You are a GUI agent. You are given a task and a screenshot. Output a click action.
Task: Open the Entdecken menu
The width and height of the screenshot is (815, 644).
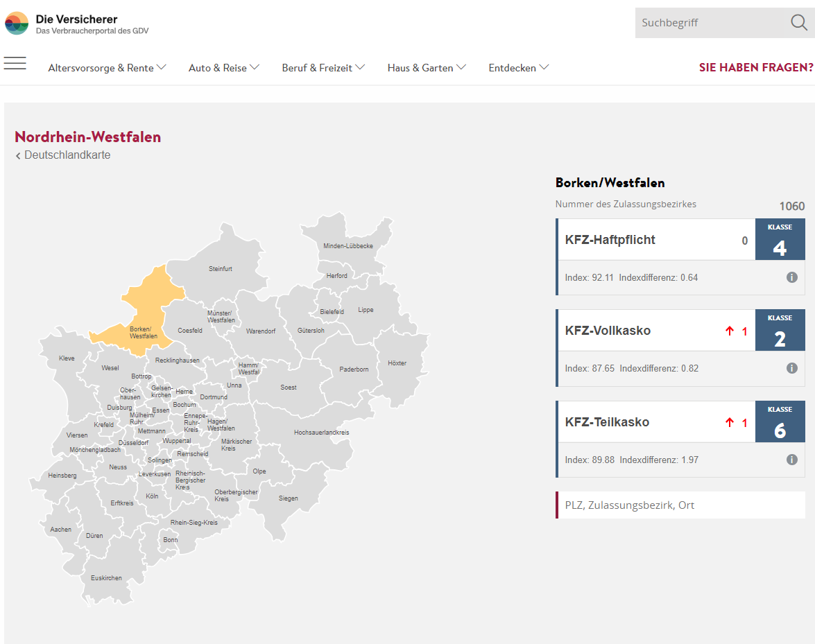[x=518, y=68]
